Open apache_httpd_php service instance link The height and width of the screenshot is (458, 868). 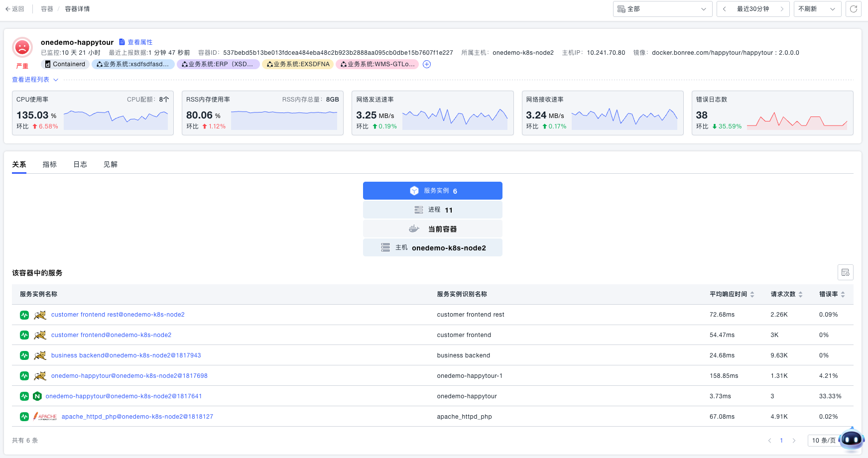[x=137, y=417]
